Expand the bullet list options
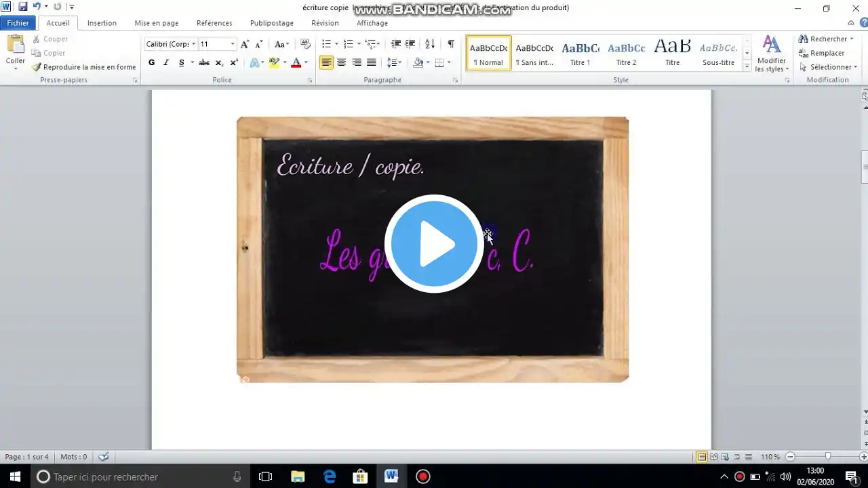Screen dimensions: 868x488 point(337,44)
